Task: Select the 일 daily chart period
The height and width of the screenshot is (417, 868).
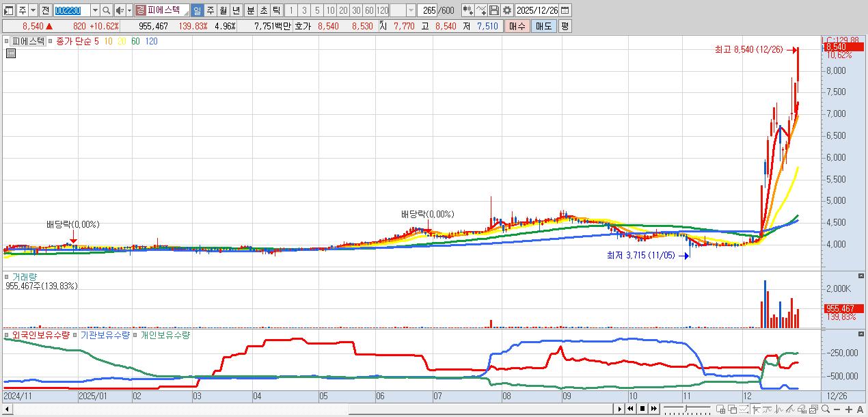Action: pos(197,10)
